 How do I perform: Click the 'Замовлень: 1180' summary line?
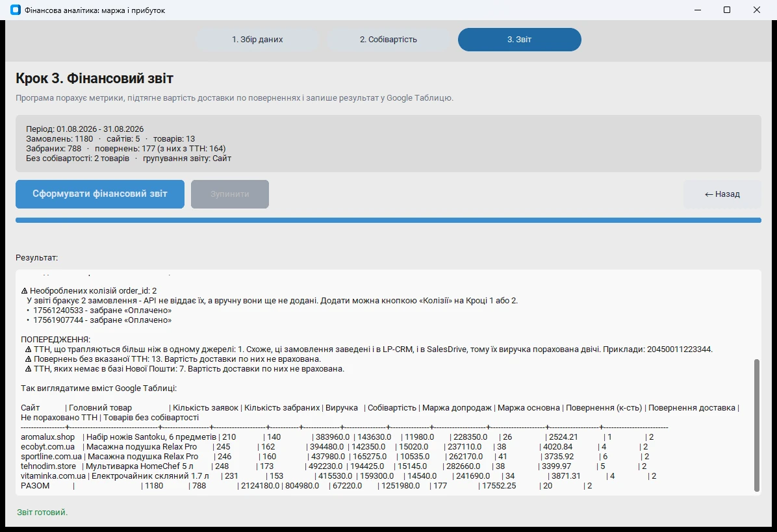110,139
